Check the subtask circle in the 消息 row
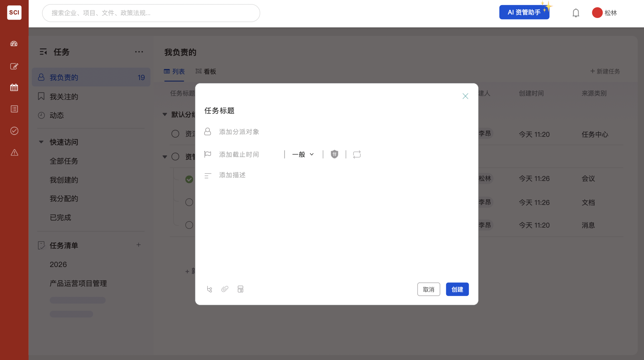This screenshot has height=360, width=644. click(x=189, y=225)
